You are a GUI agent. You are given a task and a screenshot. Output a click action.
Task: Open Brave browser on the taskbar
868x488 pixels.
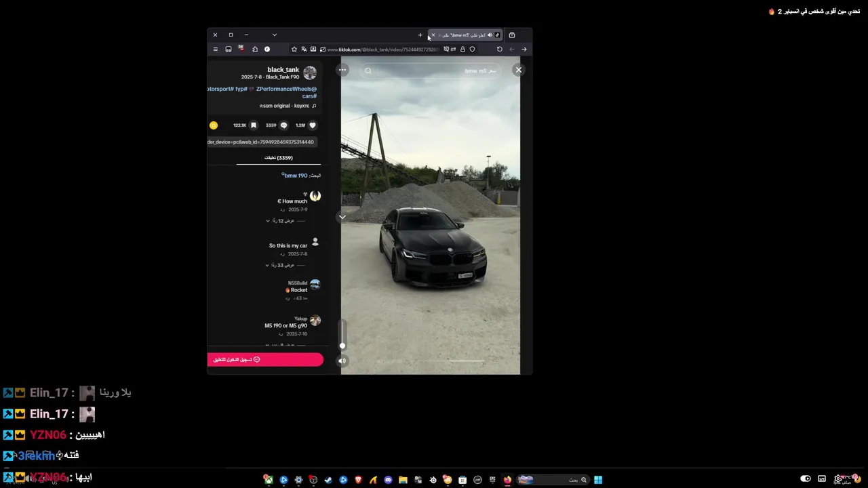pos(358,480)
